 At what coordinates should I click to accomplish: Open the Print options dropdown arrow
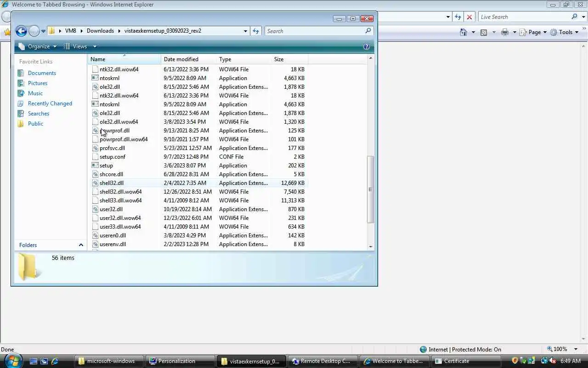point(514,32)
